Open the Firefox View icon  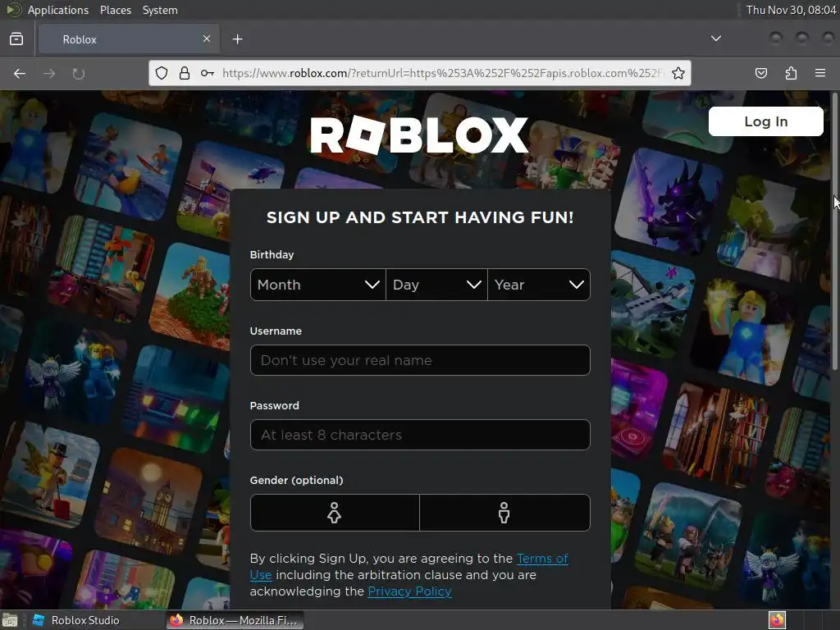(16, 39)
